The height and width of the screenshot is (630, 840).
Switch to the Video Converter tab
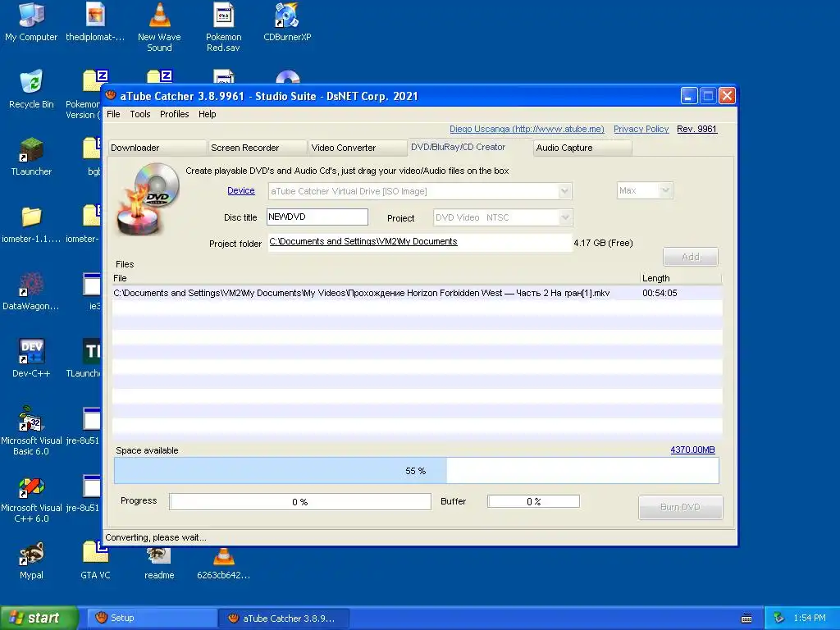click(358, 148)
